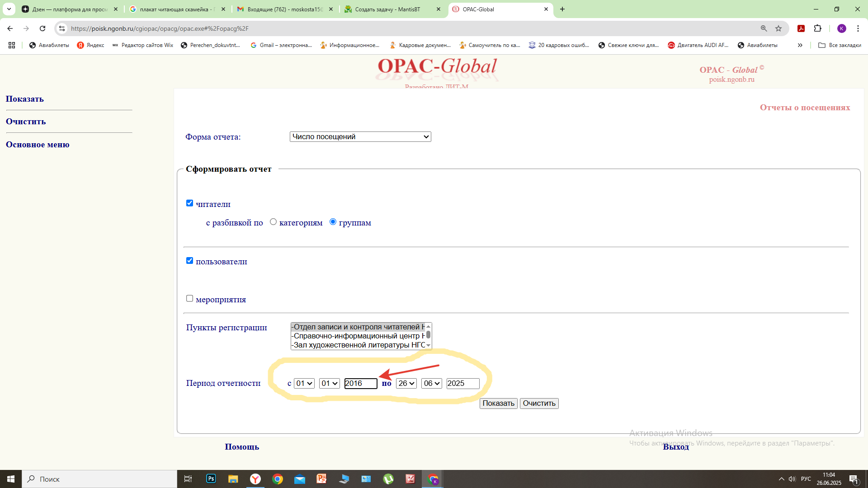Screen dimensions: 868x488
Task: Reload the page with the refresh icon
Action: (42, 28)
